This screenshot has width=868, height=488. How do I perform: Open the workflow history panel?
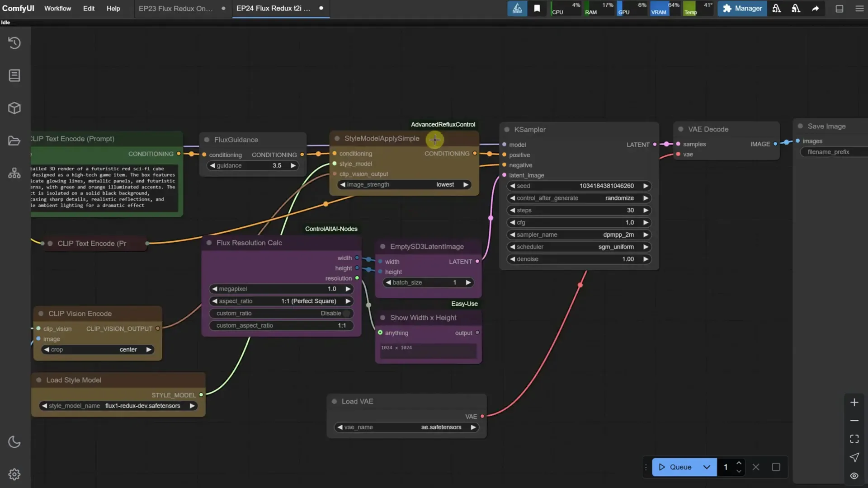(x=14, y=42)
